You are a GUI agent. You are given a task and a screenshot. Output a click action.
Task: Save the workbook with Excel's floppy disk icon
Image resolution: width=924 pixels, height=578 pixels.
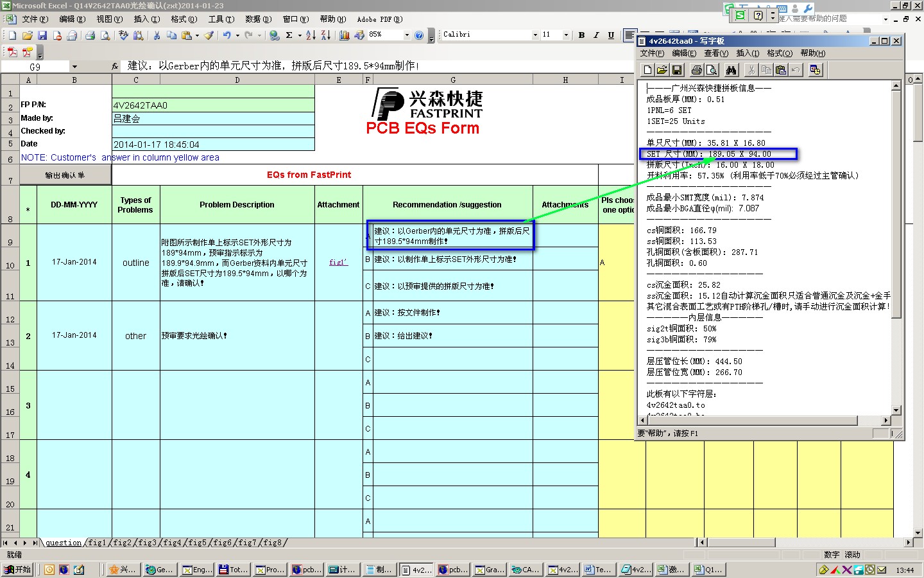(42, 35)
